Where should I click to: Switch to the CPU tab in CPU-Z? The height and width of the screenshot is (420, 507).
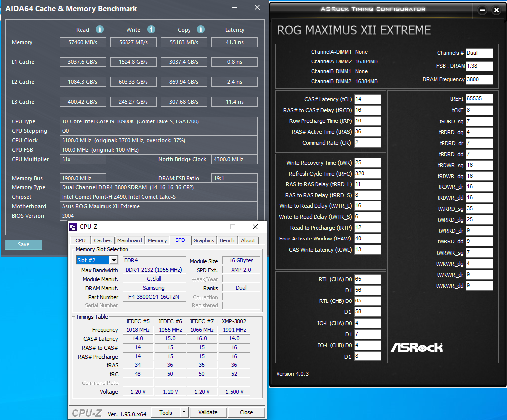click(80, 240)
